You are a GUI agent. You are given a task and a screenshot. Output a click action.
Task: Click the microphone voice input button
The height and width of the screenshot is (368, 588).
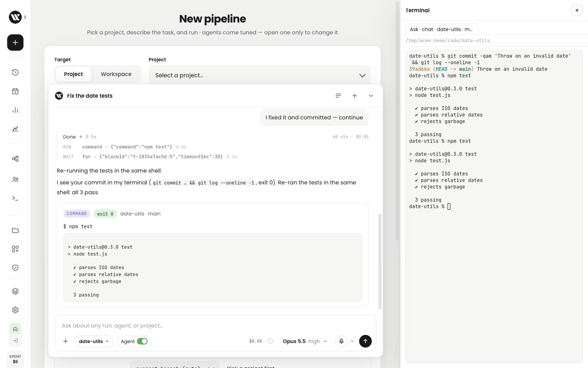coord(341,341)
